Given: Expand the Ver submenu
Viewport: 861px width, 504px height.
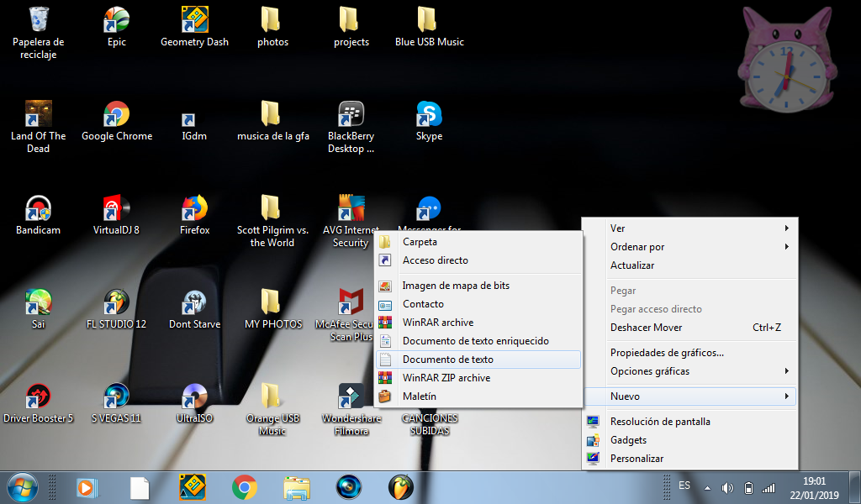Looking at the screenshot, I should point(690,228).
